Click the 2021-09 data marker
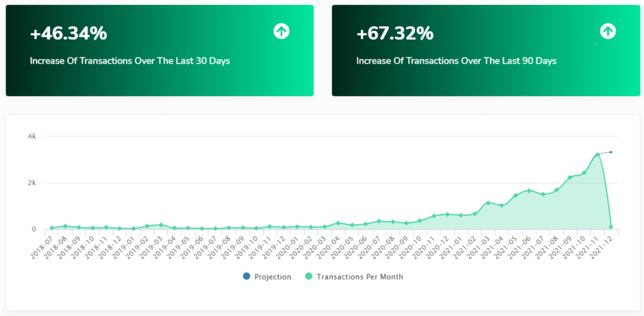The image size is (644, 316). pyautogui.click(x=570, y=178)
